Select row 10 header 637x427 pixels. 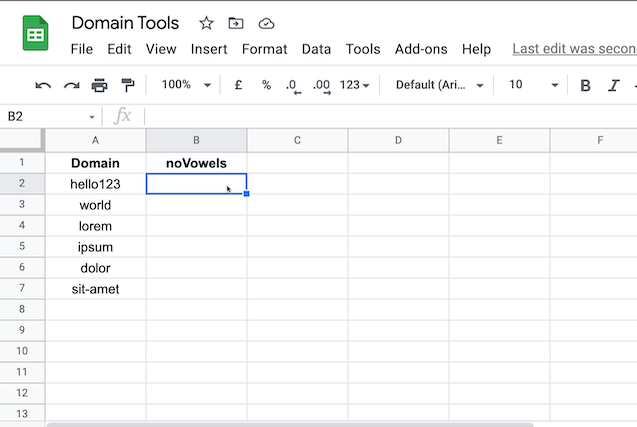(22, 351)
